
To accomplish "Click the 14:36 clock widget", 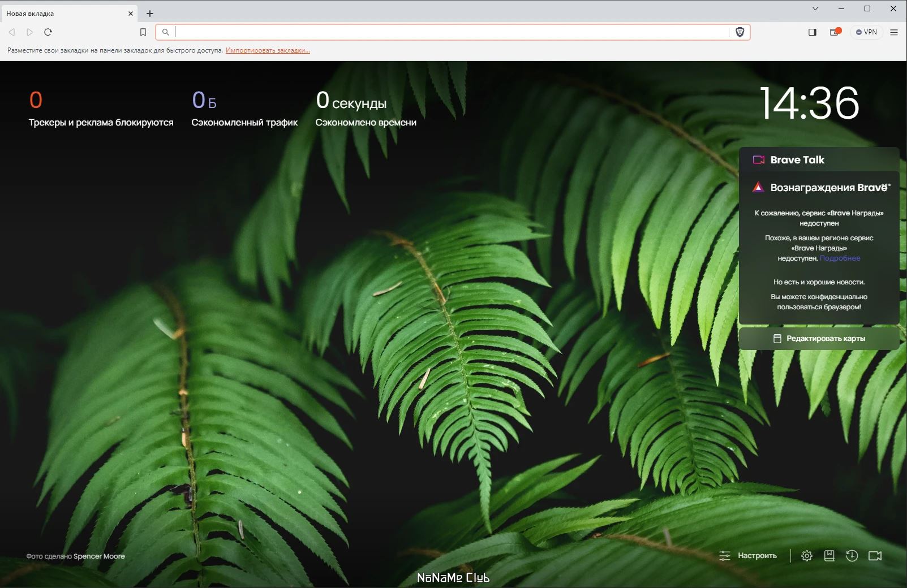I will pos(809,103).
